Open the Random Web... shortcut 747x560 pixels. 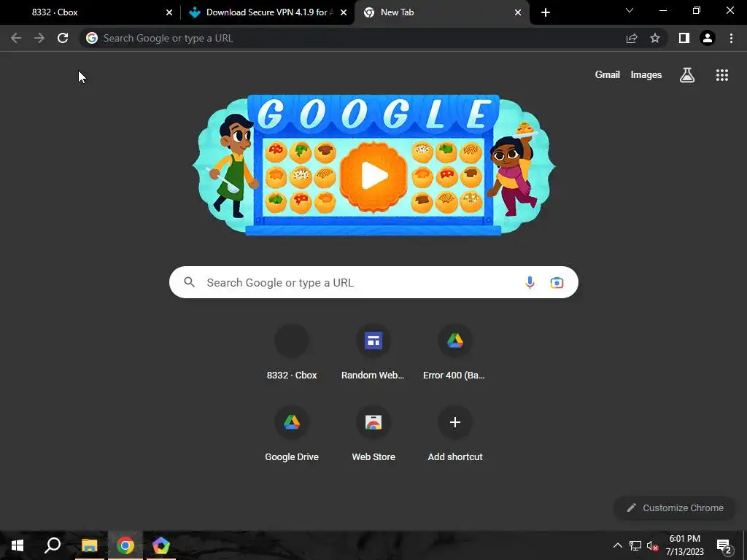[373, 352]
